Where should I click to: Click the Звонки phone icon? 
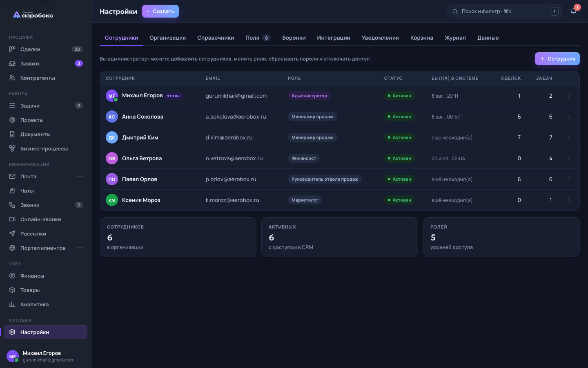12,205
